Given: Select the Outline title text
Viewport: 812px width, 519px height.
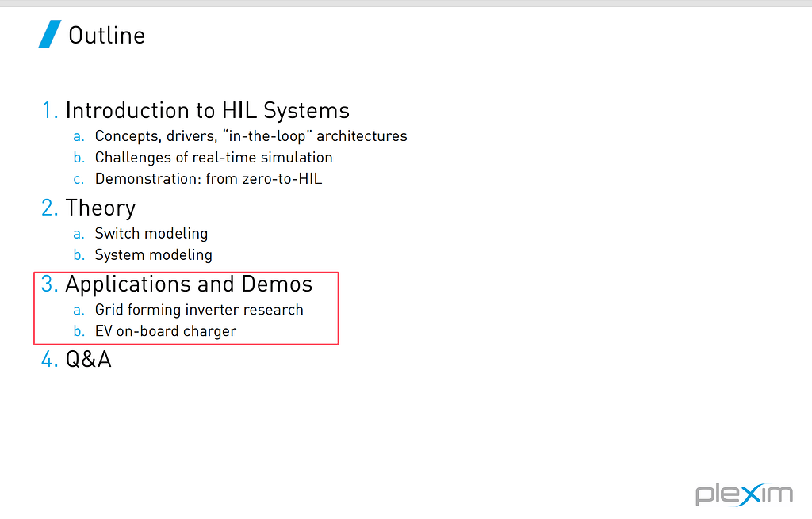Looking at the screenshot, I should pyautogui.click(x=106, y=35).
